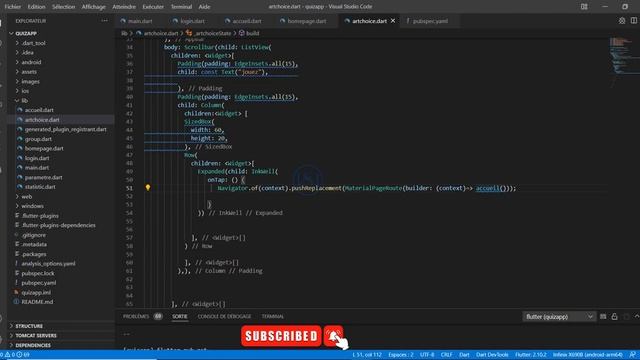Open the Affichage menu

click(93, 7)
